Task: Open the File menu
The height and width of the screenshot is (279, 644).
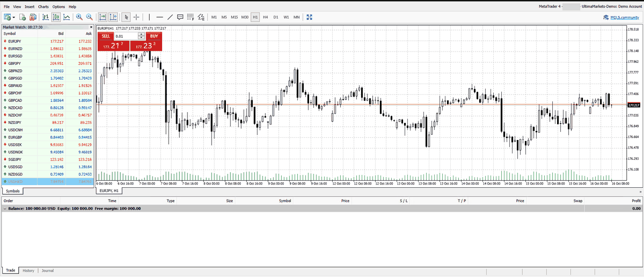Action: point(6,6)
